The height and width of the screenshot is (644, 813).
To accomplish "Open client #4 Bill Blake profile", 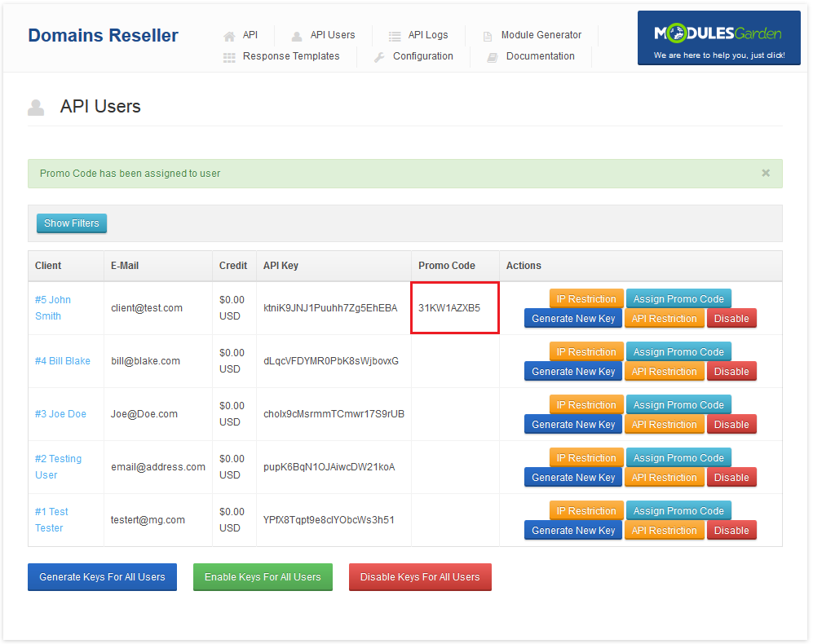I will click(62, 361).
